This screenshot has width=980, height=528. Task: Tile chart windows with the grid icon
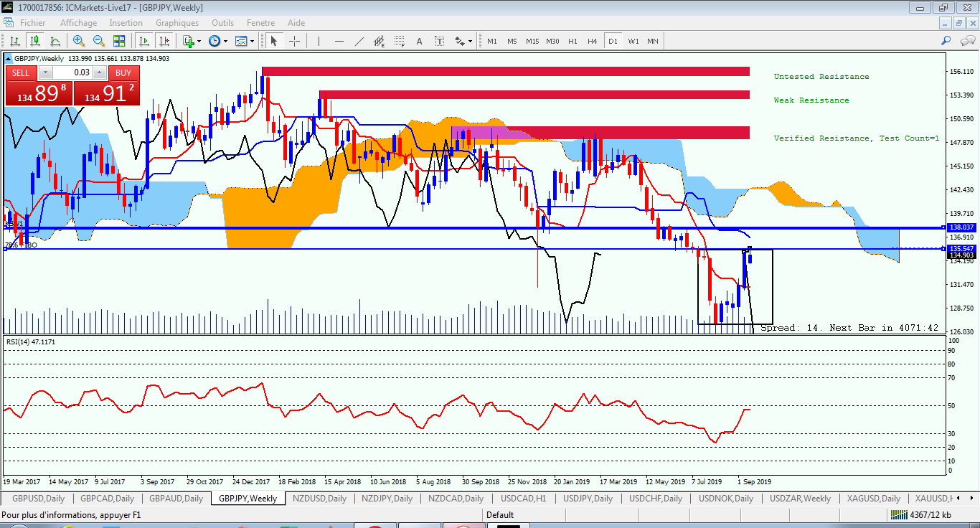coord(119,41)
